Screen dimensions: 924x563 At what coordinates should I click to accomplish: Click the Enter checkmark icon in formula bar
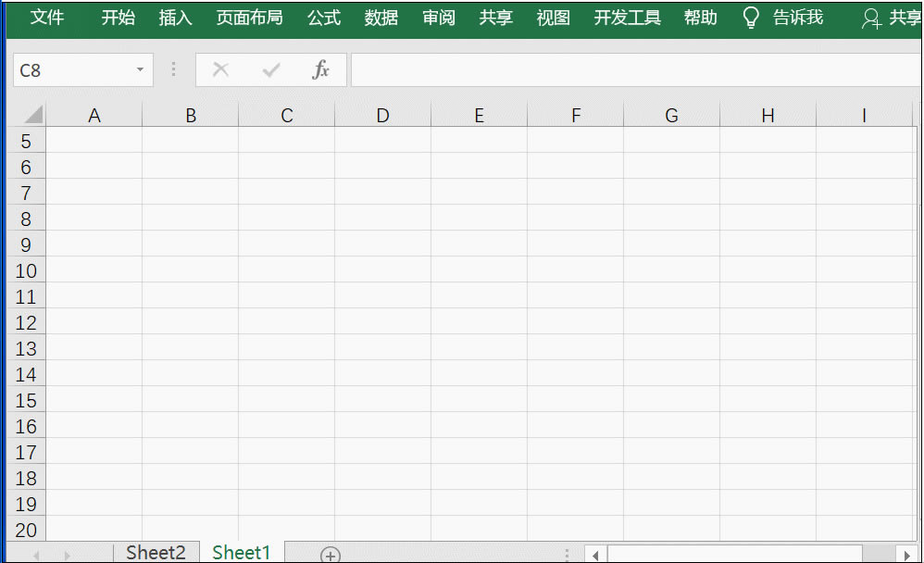click(x=270, y=69)
